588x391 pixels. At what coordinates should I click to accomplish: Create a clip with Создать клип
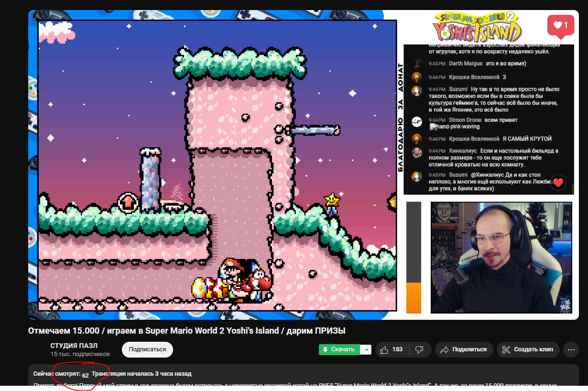528,349
